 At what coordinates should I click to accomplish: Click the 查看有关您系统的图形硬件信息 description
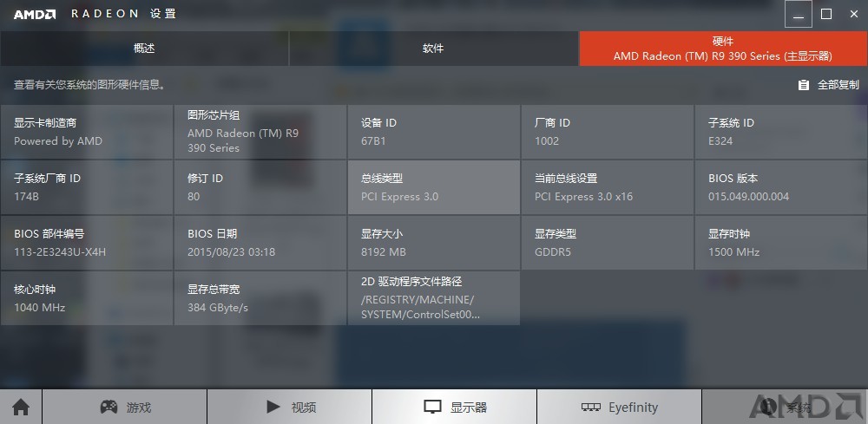pyautogui.click(x=89, y=85)
